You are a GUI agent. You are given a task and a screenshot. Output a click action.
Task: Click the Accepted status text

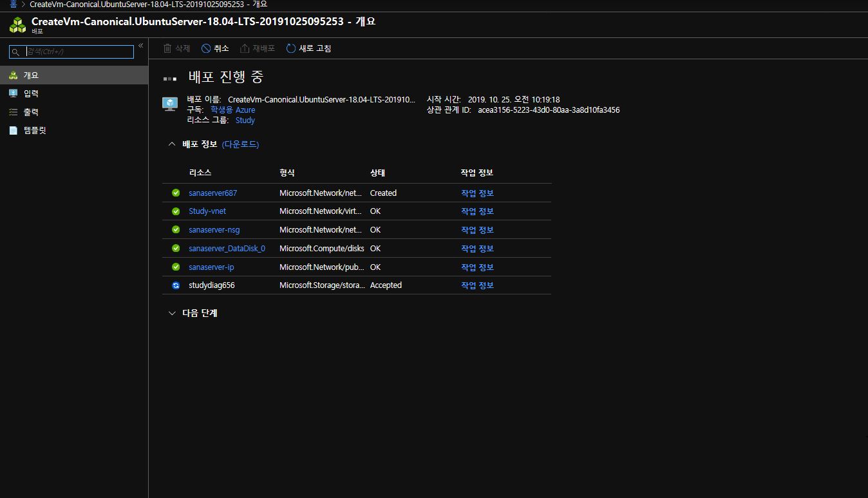tap(386, 285)
